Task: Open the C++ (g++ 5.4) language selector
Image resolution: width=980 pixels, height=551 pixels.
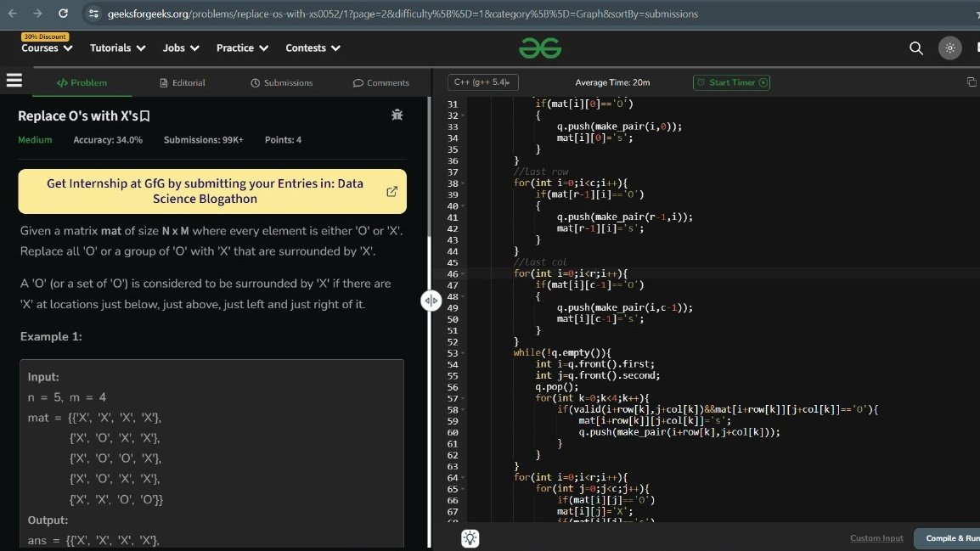Action: point(482,82)
